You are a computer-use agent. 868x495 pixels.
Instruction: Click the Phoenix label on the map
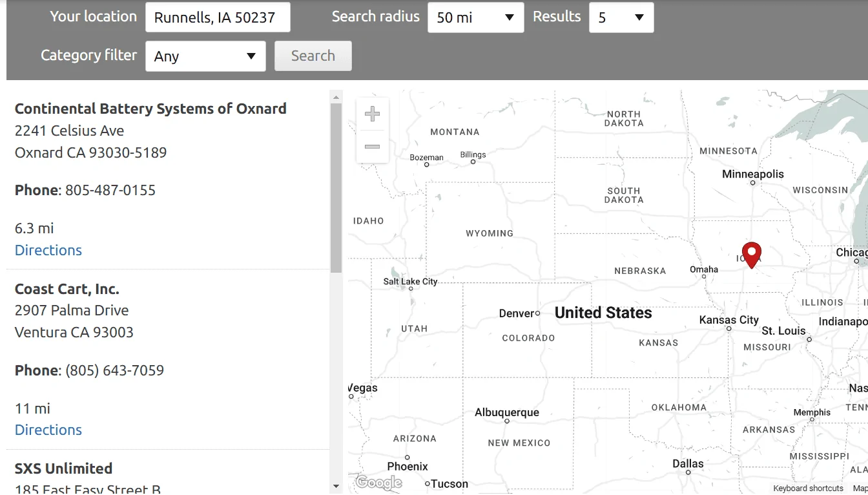408,467
